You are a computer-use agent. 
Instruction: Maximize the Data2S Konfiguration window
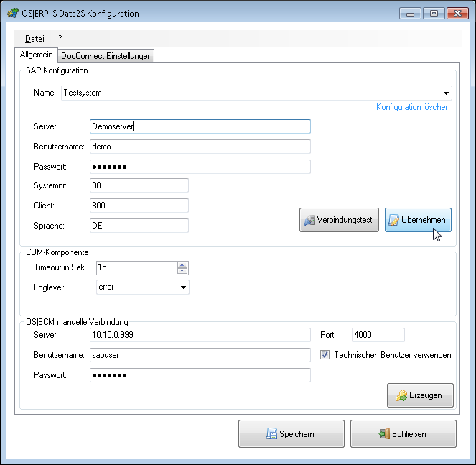[x=434, y=14]
